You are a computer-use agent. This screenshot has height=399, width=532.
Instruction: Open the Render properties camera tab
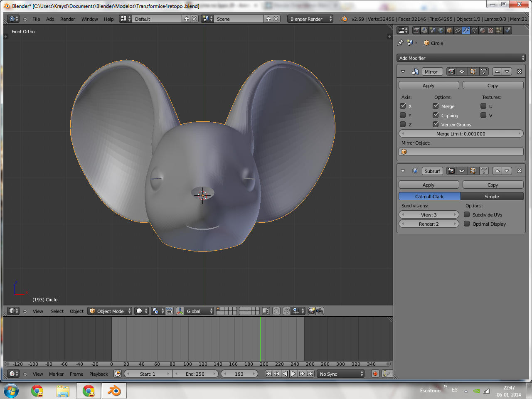point(416,30)
